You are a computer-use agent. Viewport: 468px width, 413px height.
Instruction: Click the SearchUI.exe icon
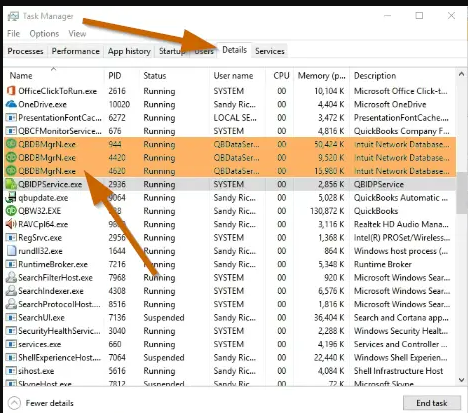click(x=11, y=318)
